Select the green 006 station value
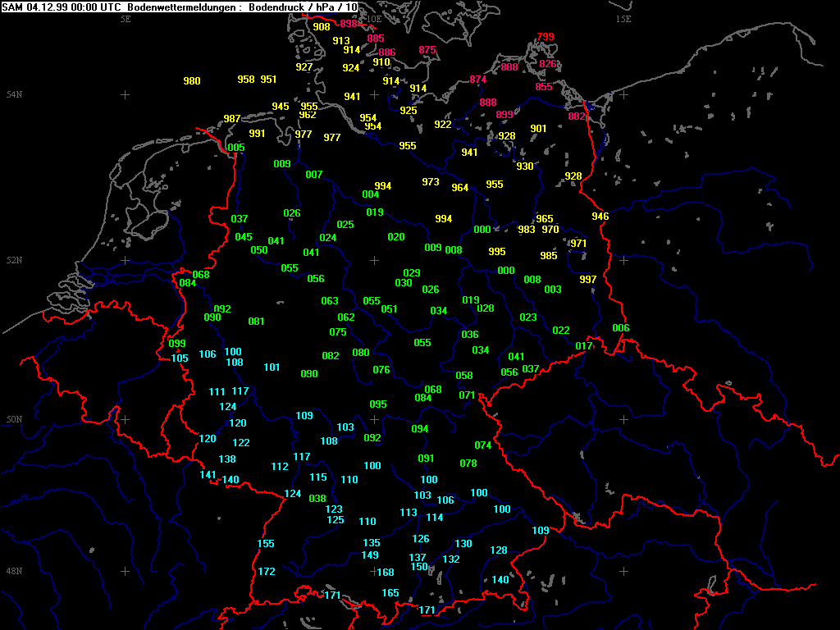840x630 pixels. pyautogui.click(x=621, y=328)
